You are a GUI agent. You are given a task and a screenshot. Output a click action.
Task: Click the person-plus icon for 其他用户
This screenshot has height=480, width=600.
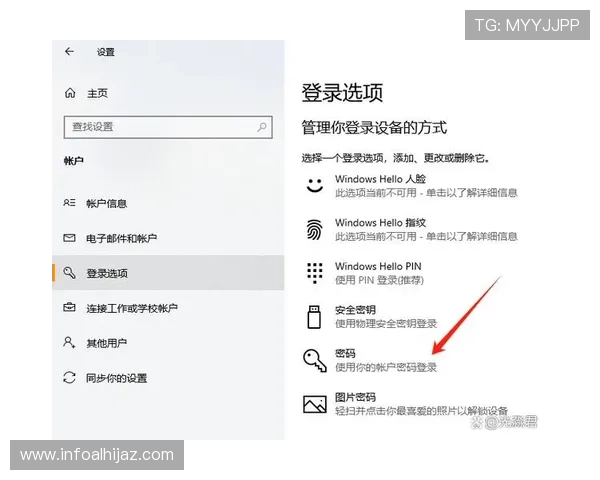(69, 342)
